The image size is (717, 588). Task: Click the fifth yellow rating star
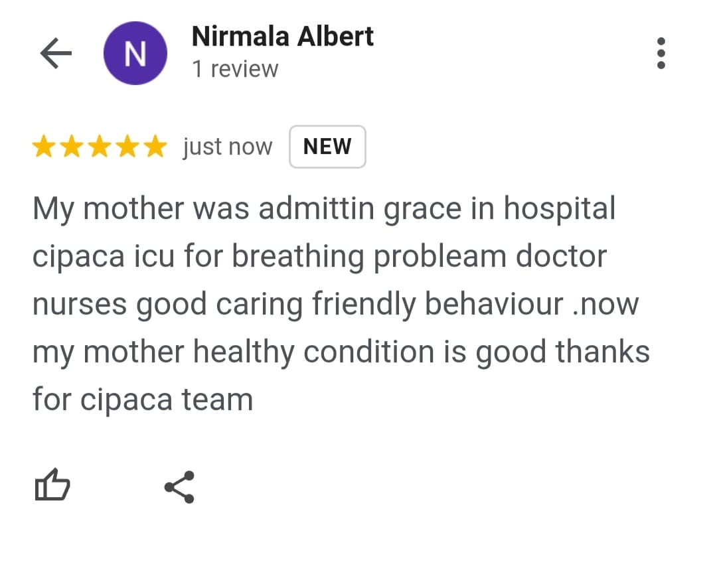coord(155,147)
